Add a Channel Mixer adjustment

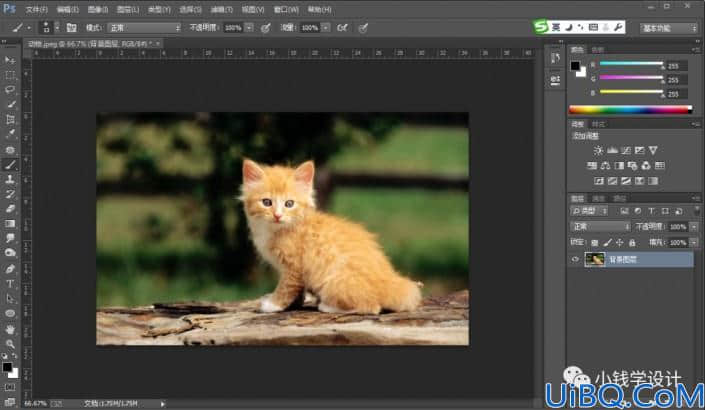(646, 165)
